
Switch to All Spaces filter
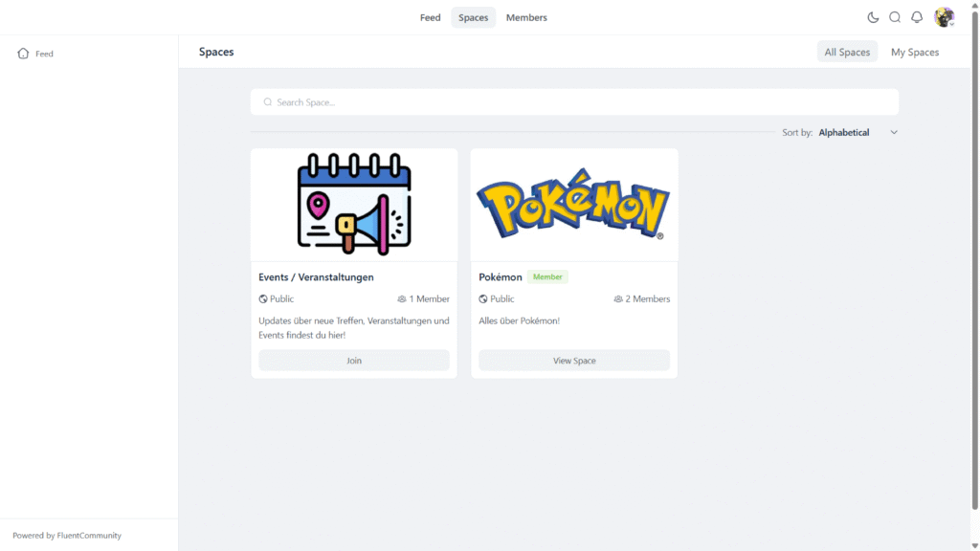847,52
